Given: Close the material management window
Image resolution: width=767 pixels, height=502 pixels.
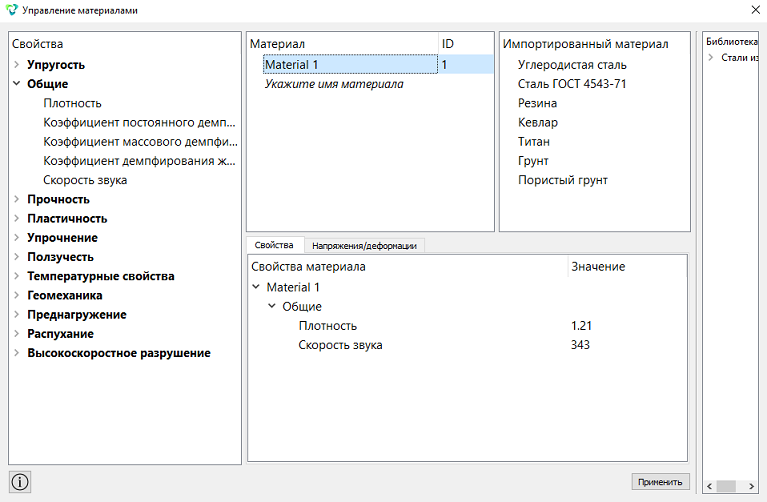Looking at the screenshot, I should [755, 10].
